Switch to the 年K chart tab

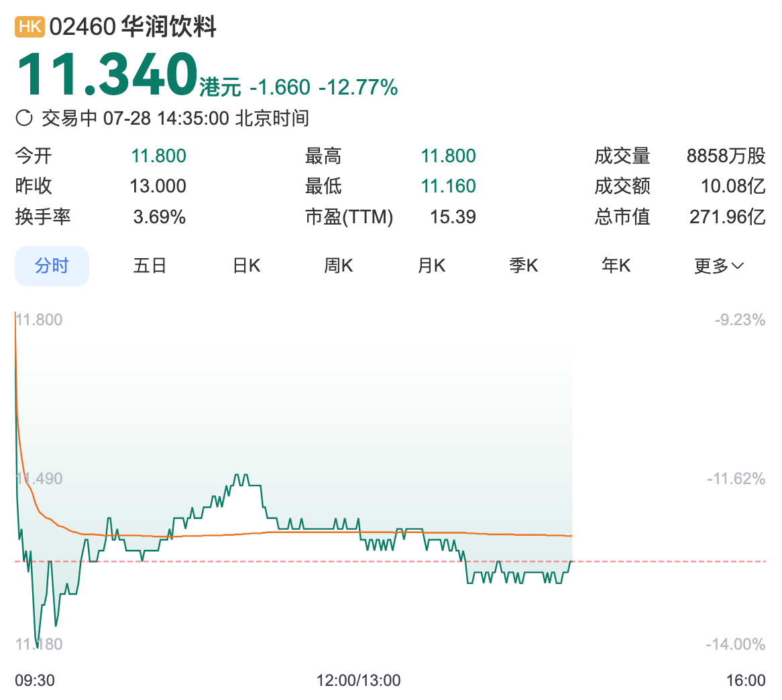616,266
